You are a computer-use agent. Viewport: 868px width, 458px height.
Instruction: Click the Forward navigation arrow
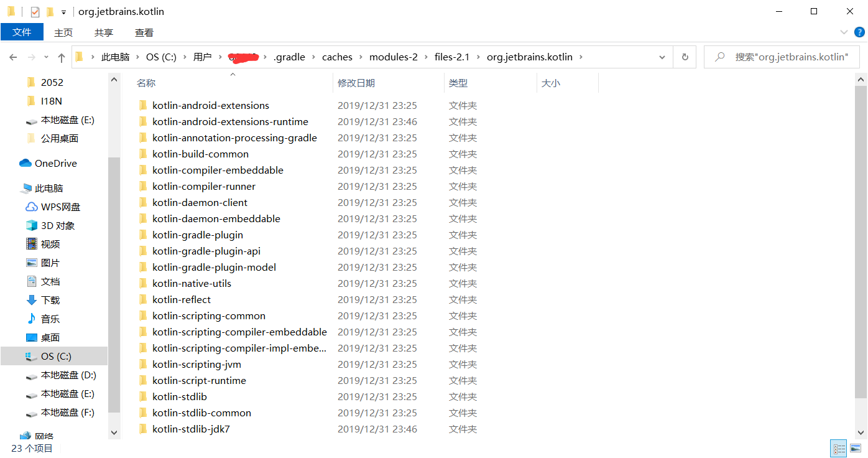click(x=32, y=57)
